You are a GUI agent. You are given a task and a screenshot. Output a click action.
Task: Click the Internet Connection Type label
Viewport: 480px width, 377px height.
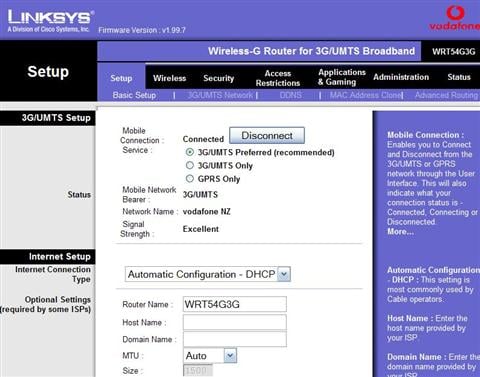coord(53,274)
